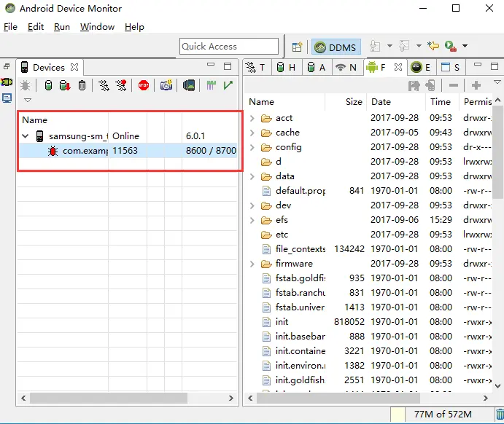
Task: Expand the cache folder
Action: coord(252,133)
